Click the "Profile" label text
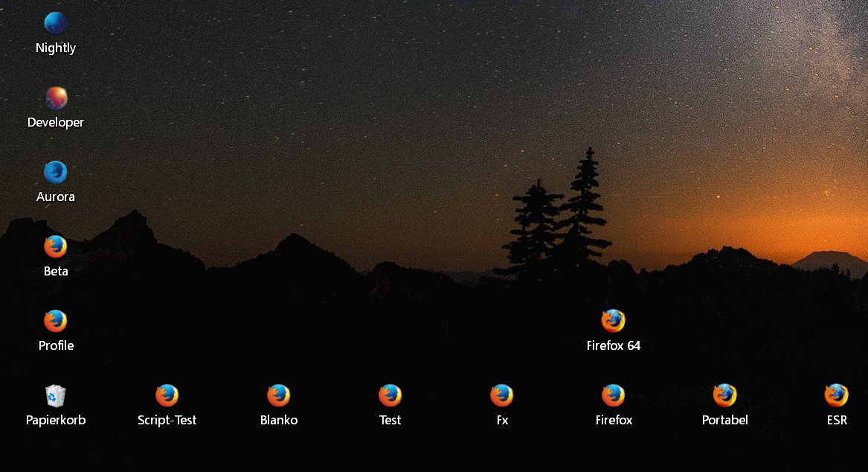Image resolution: width=868 pixels, height=472 pixels. pyautogui.click(x=55, y=345)
